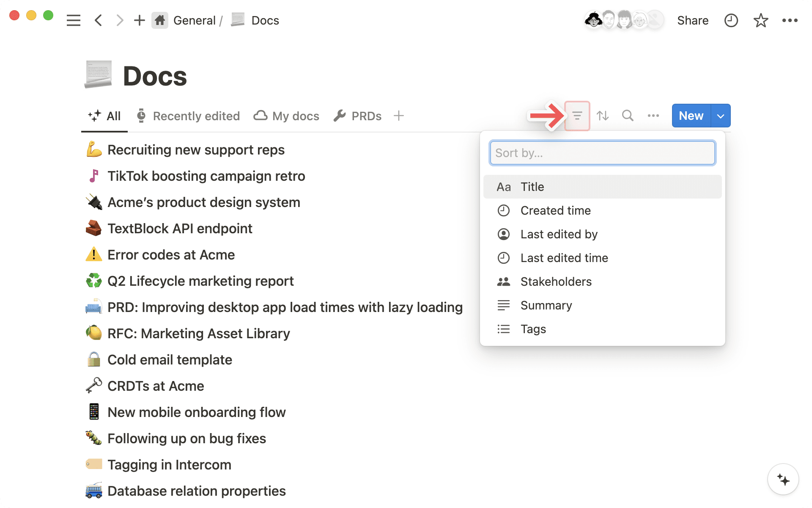Screen dimensions: 812x508
Task: Click the Share button
Action: [x=693, y=20]
